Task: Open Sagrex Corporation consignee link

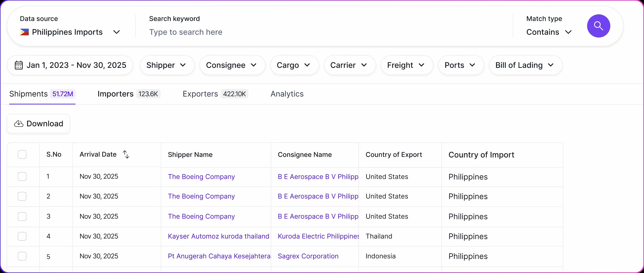Action: [x=308, y=256]
